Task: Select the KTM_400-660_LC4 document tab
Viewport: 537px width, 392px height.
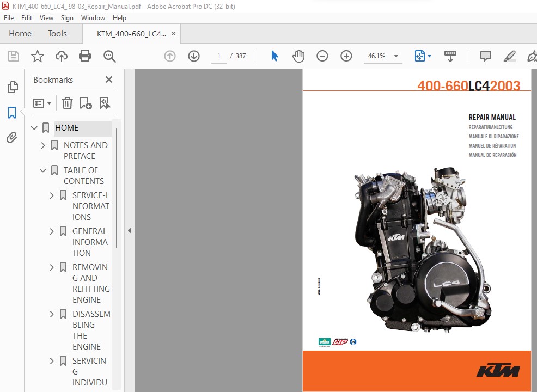Action: 131,34
